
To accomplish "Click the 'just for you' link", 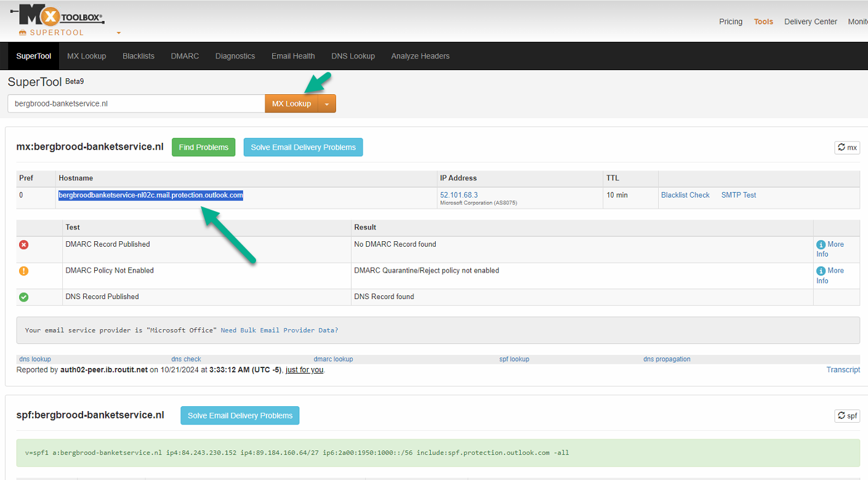I will [304, 370].
